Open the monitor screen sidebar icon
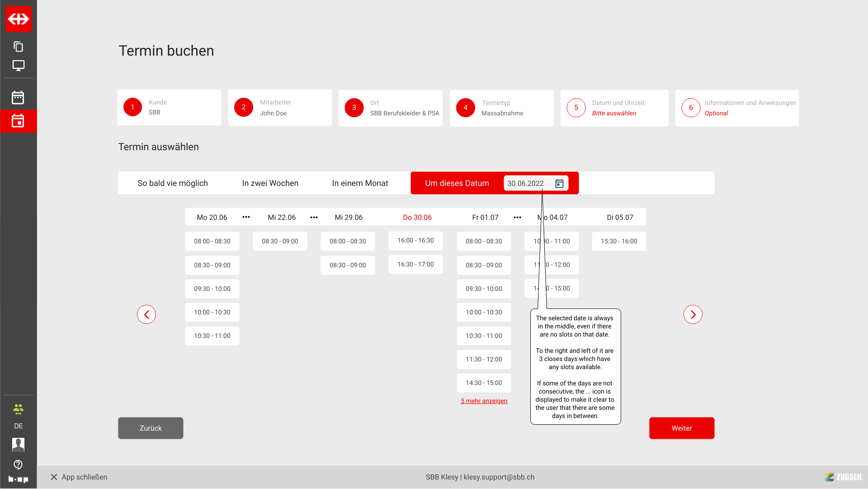Screen dimensions: 868x489 pos(19,66)
